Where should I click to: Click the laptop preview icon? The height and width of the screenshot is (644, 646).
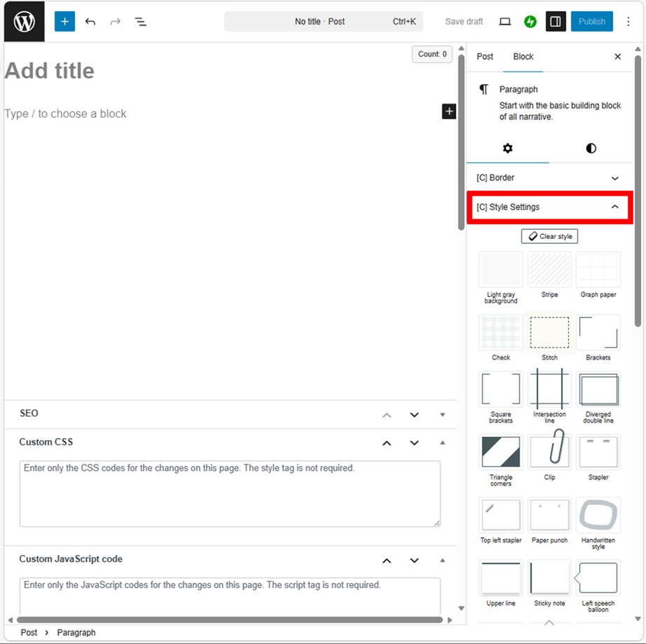[504, 22]
